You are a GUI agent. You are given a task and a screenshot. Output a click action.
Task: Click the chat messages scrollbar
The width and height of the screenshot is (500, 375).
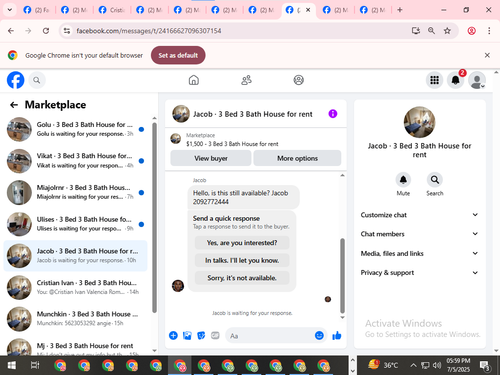point(342,275)
